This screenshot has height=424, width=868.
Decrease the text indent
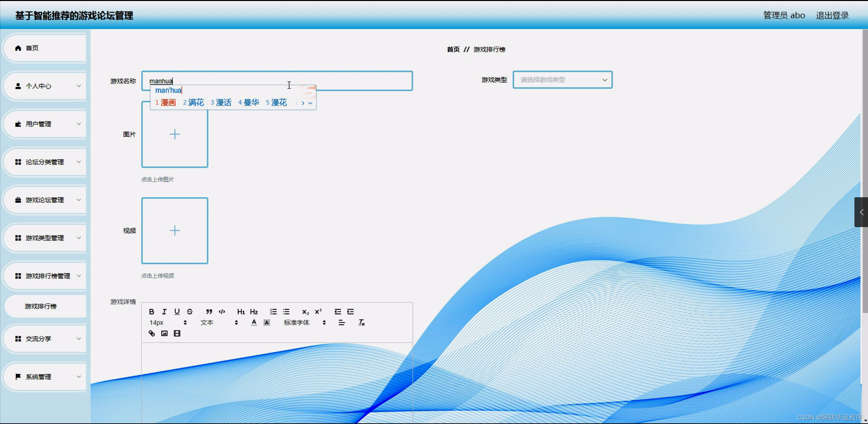338,311
